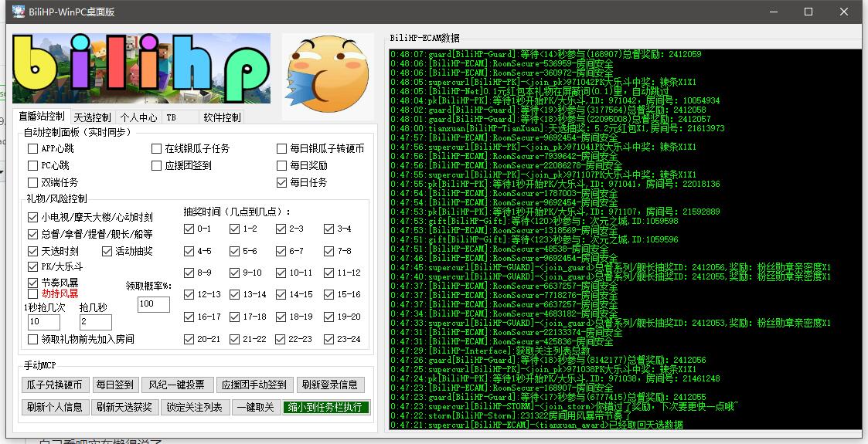Toggle the 7-8 hour slot
This screenshot has width=868, height=444.
click(x=328, y=251)
